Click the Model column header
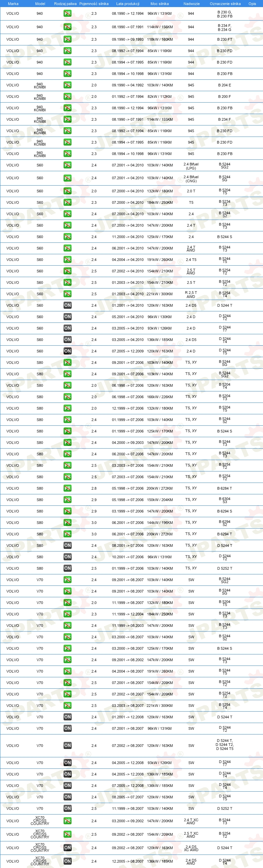Image resolution: width=263 pixels, height=868 pixels. [40, 4]
